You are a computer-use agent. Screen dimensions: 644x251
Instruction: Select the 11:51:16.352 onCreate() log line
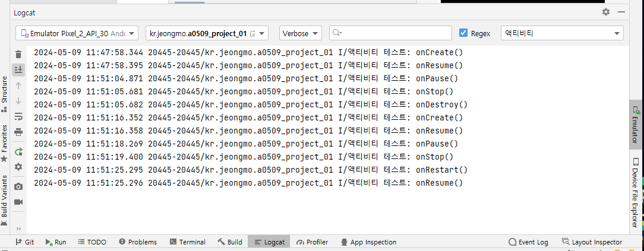pos(248,117)
